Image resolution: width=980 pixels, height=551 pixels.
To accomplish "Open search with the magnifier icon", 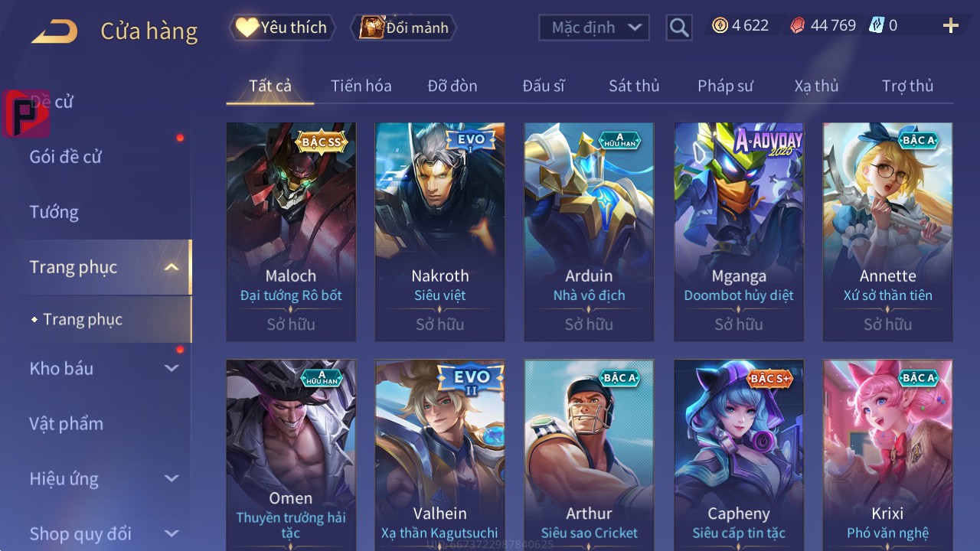I will click(678, 28).
